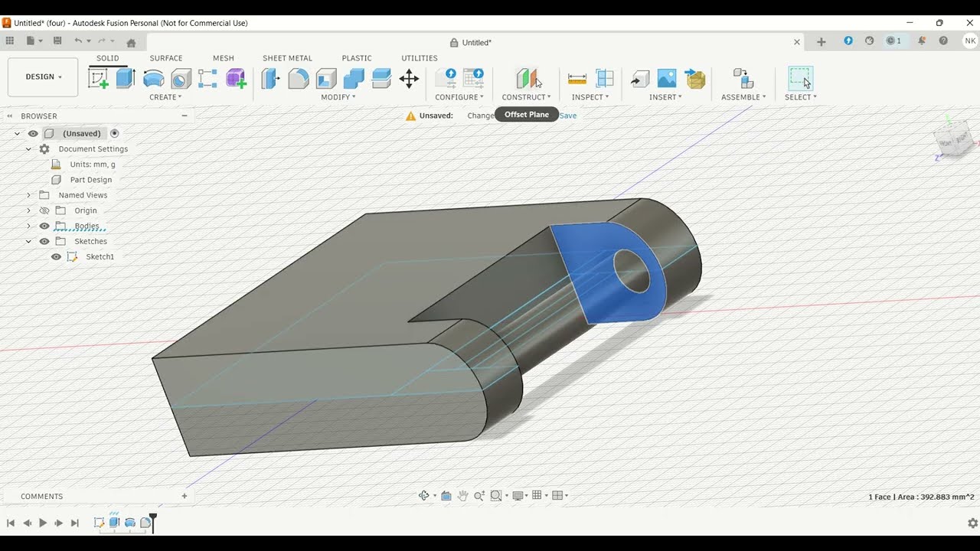Image resolution: width=980 pixels, height=551 pixels.
Task: Click the Insert Derive icon
Action: 640,78
